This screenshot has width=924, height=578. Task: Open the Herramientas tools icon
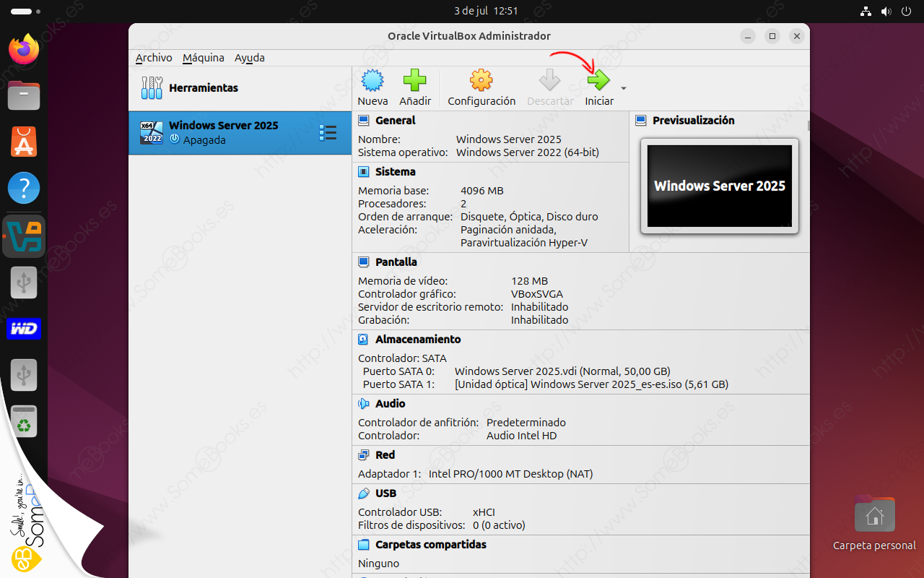tap(152, 88)
